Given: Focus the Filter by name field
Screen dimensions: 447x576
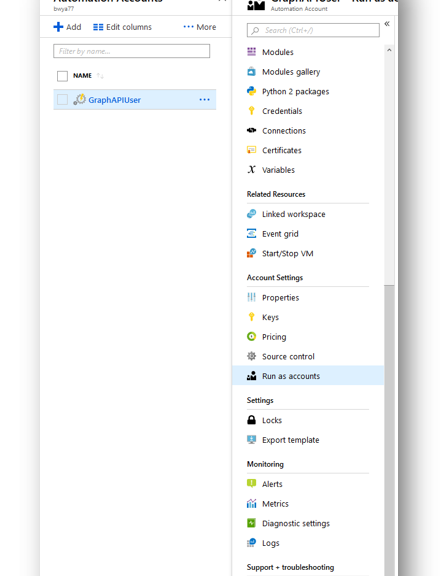Looking at the screenshot, I should (x=131, y=51).
